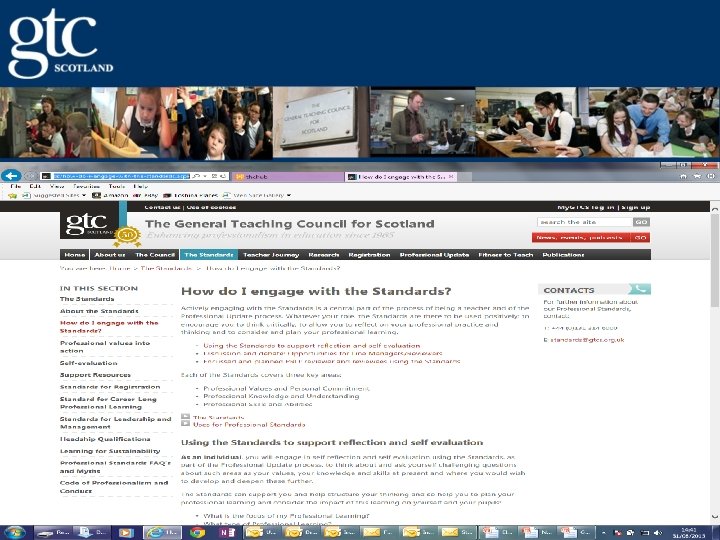Click arrow icon beside Uses for Professional Standards

pos(185,423)
